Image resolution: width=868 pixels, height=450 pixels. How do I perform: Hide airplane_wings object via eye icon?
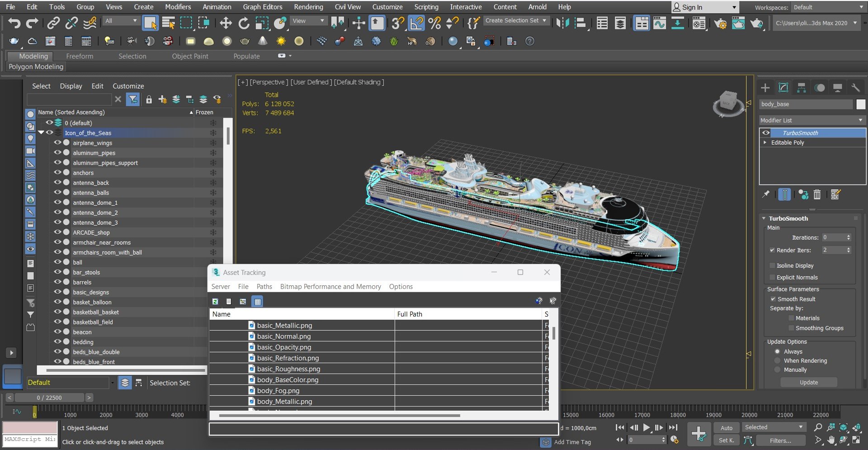(57, 142)
